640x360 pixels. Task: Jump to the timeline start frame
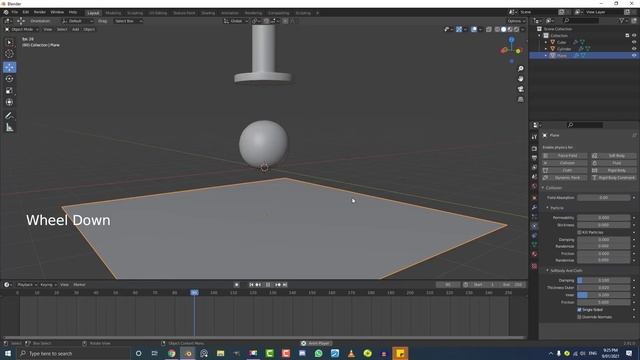[x=251, y=284]
